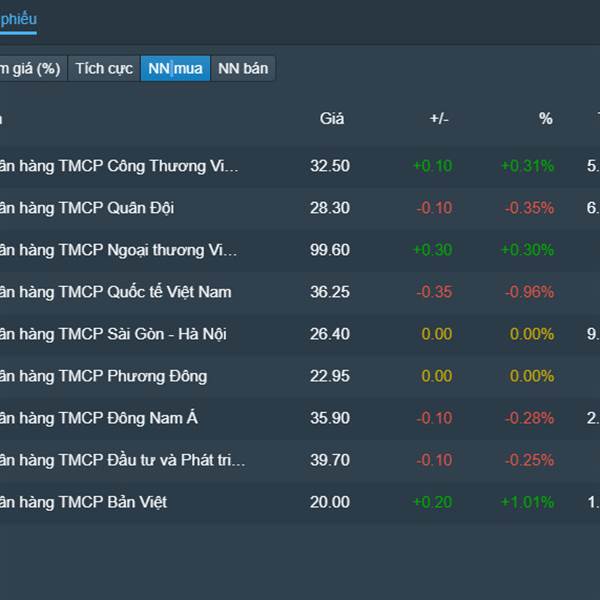Image resolution: width=600 pixels, height=600 pixels.
Task: Click the +0.30% change value
Action: [x=528, y=250]
